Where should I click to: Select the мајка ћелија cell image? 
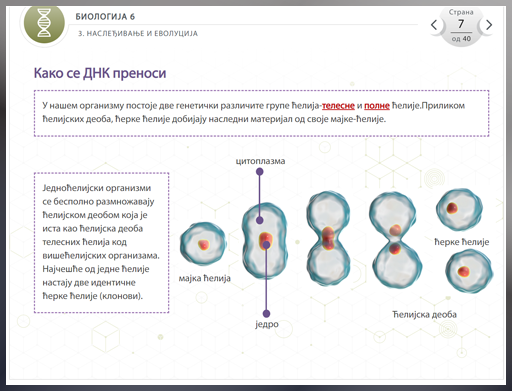click(x=203, y=244)
